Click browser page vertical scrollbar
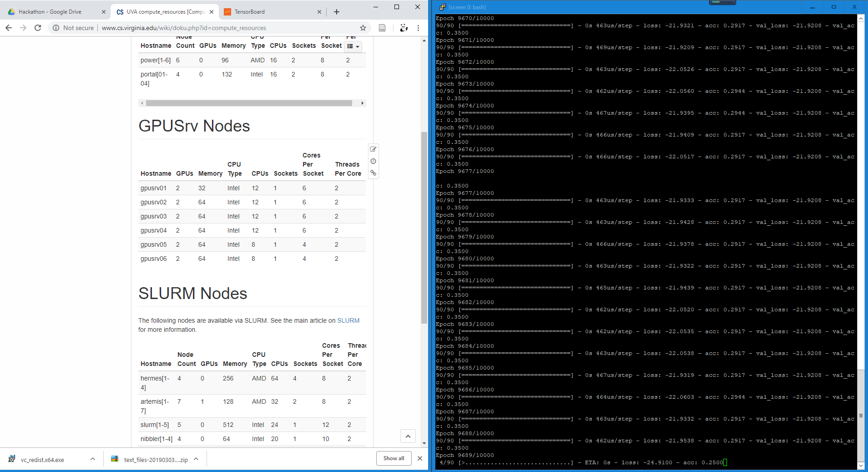Image resolution: width=868 pixels, height=472 pixels. [x=424, y=228]
